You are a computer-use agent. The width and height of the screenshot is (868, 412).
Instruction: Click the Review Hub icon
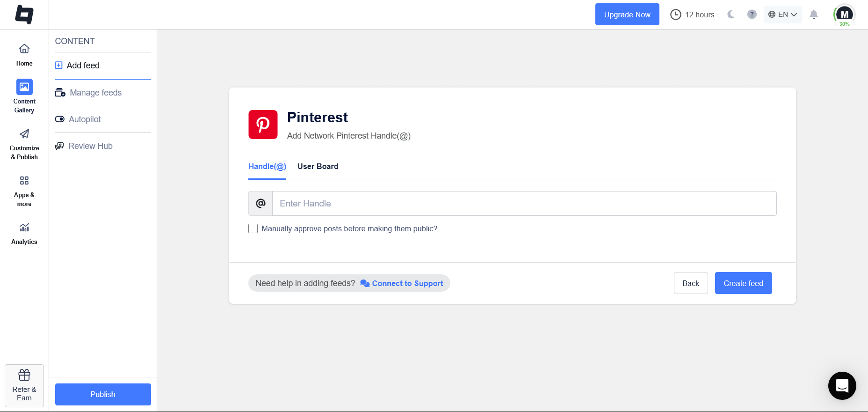pos(59,146)
